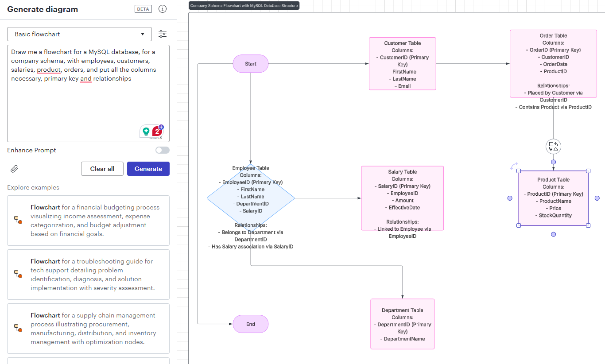
Task: Click the Explore examples heading
Action: pos(33,187)
